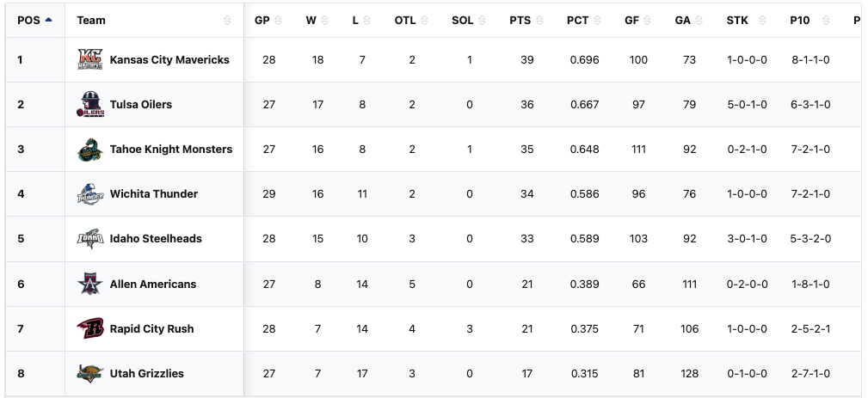Sort standings by Team column
The image size is (868, 398).
pos(91,20)
